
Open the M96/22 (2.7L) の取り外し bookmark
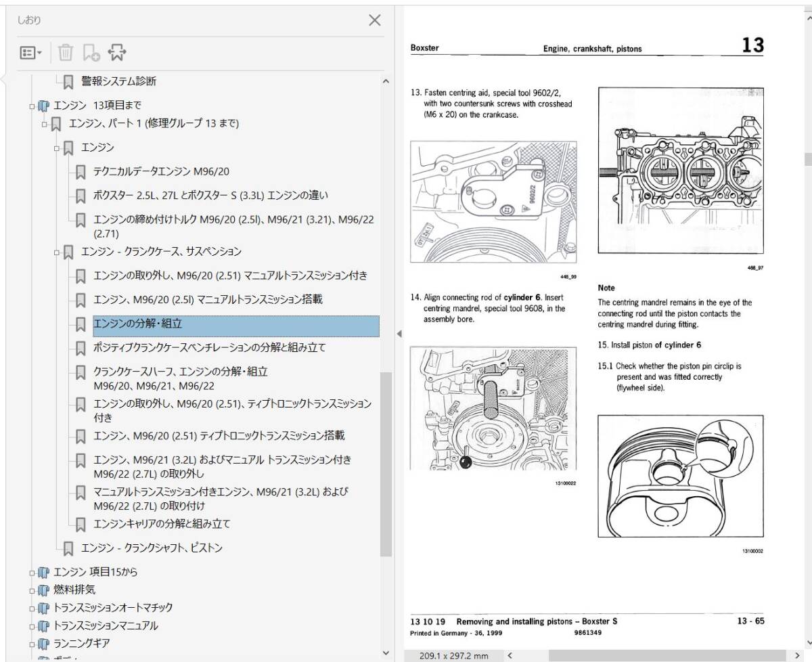(223, 466)
